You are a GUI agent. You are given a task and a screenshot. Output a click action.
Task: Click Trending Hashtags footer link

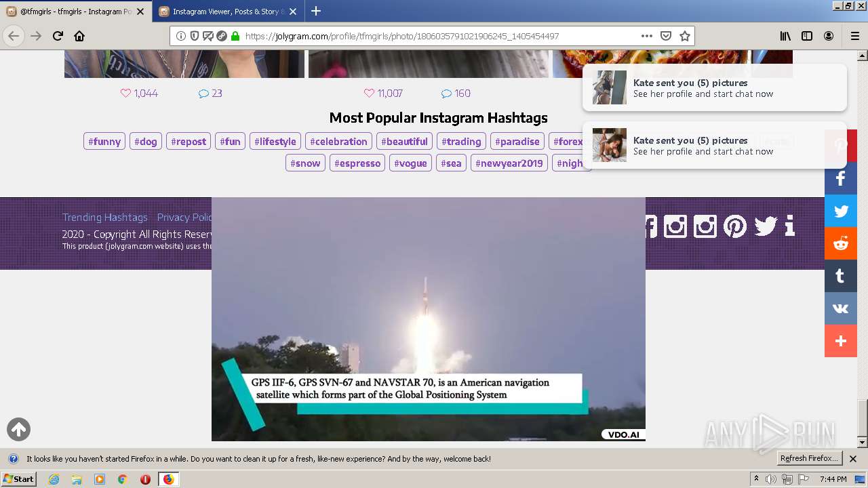105,218
